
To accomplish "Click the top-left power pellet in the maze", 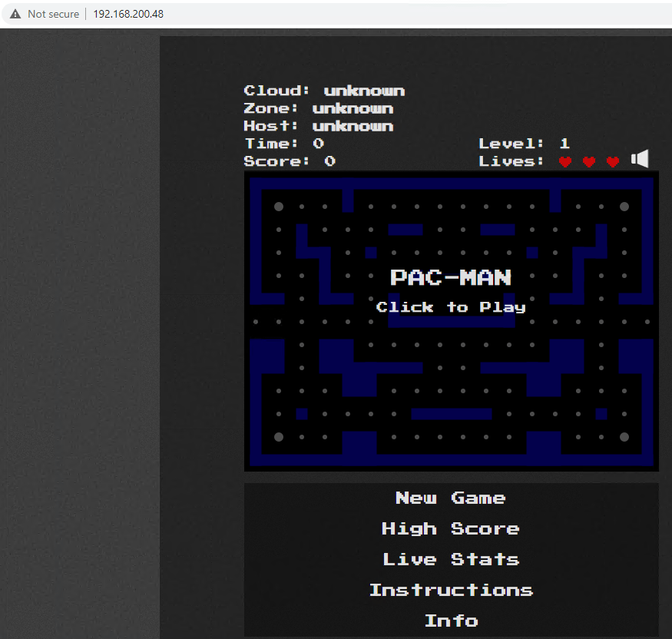I will click(x=279, y=207).
